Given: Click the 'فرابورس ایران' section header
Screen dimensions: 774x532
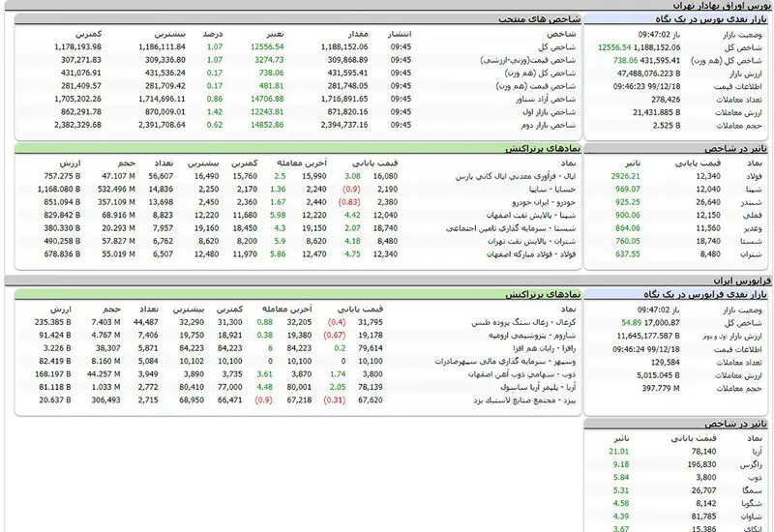Looking at the screenshot, I should pos(741,281).
